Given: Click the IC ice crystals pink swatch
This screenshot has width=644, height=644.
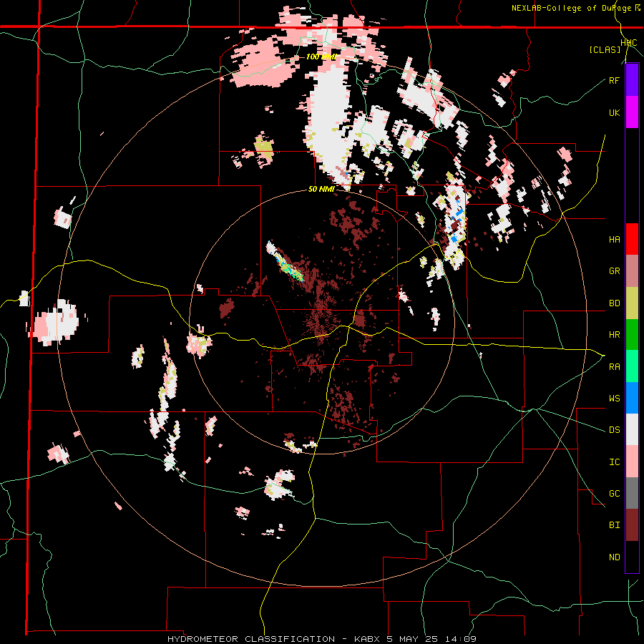Looking at the screenshot, I should (x=632, y=462).
